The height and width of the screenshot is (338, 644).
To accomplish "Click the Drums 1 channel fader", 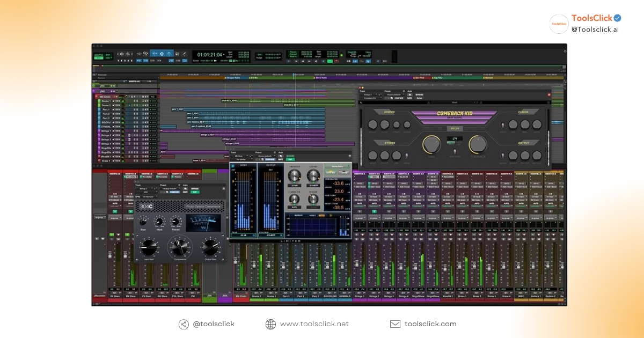I will [254, 264].
